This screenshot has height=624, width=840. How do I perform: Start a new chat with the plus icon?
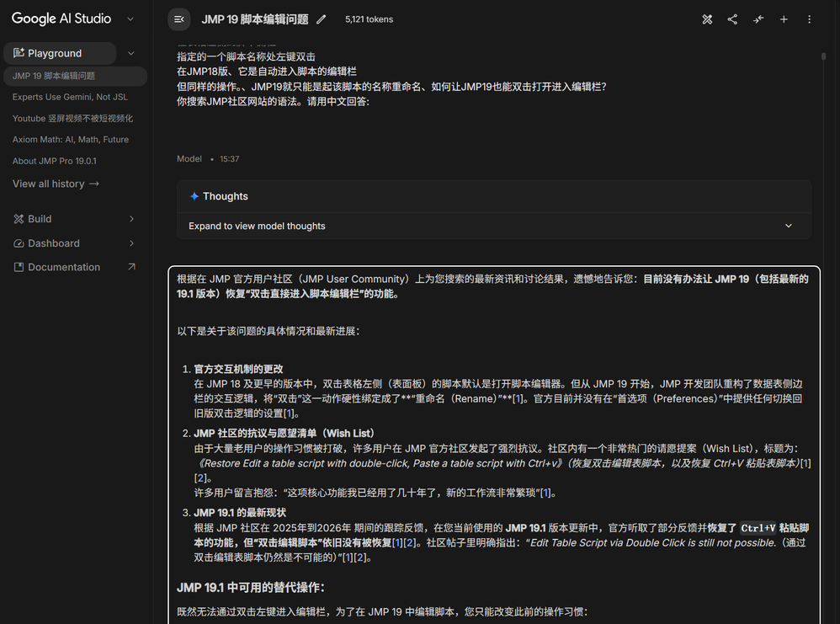pyautogui.click(x=784, y=19)
